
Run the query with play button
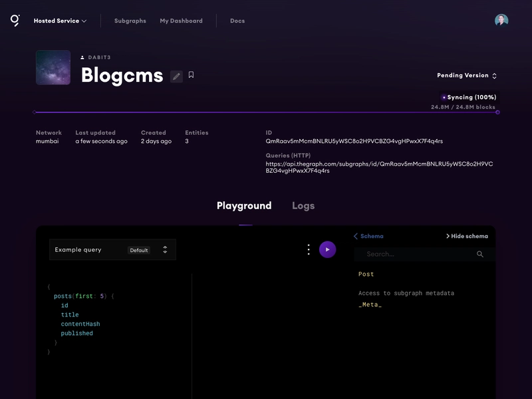[x=327, y=250]
